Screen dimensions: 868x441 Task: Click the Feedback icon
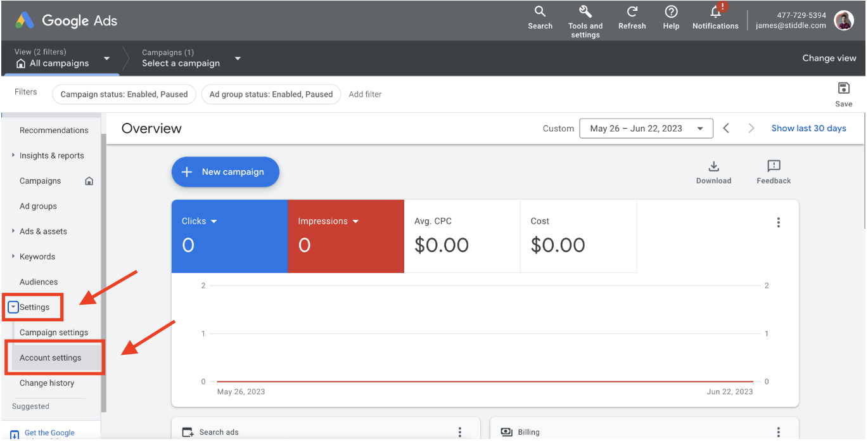coord(774,166)
